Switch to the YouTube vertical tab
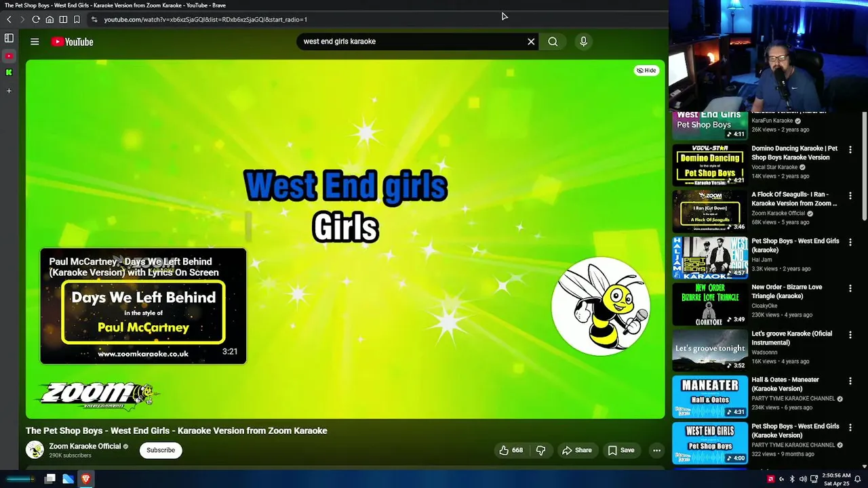This screenshot has height=488, width=868. (x=9, y=56)
